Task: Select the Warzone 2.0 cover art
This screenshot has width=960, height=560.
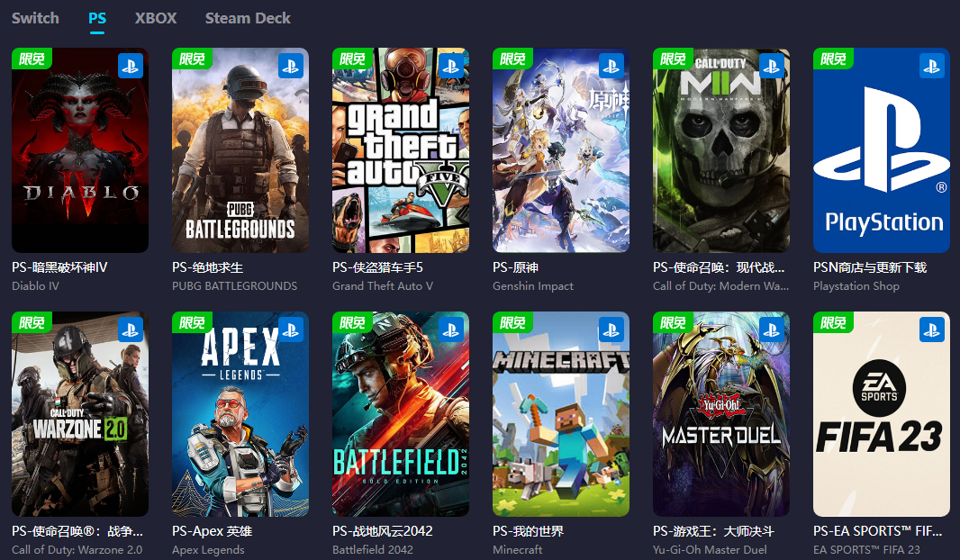Action: pos(80,414)
